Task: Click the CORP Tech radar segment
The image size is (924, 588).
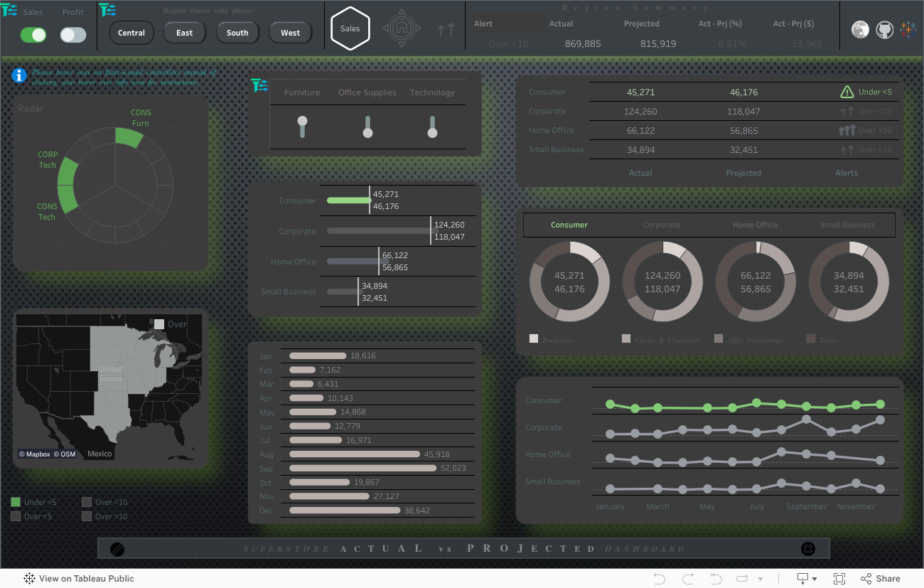Action: pyautogui.click(x=68, y=171)
